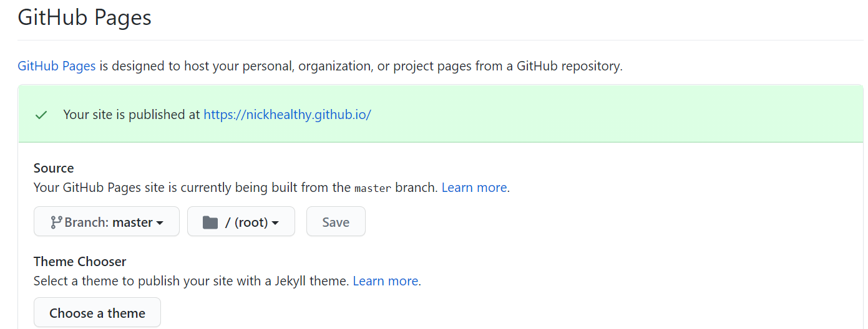
Task: Open the / (root) folder dropdown
Action: point(241,222)
